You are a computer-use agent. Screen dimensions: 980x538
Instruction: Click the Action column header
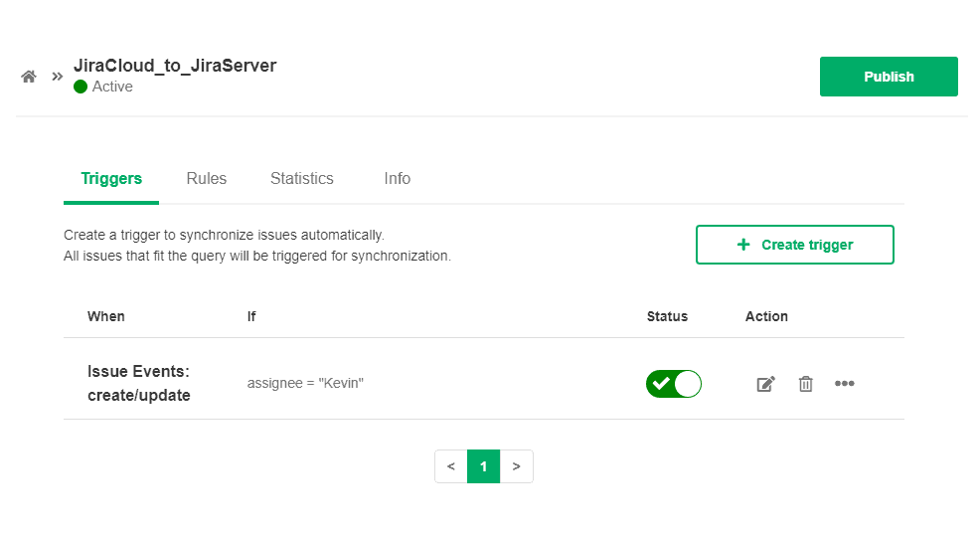766,316
